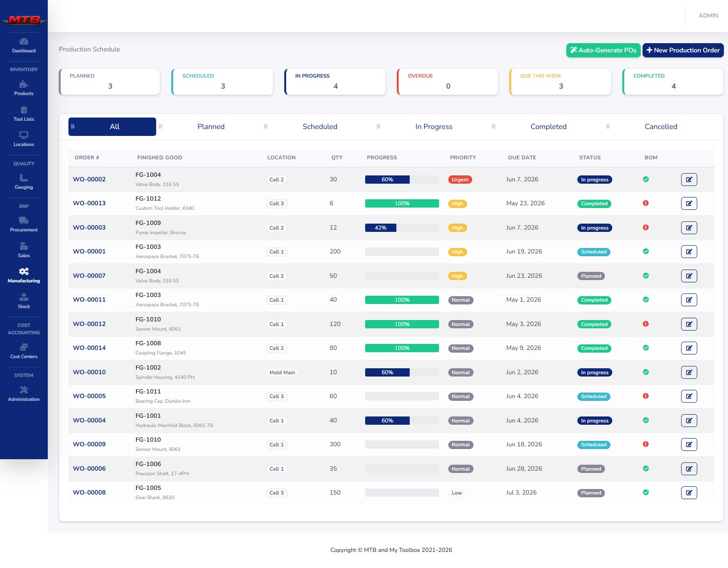Viewport: 728px width, 568px height.
Task: Create a New Production Order
Action: point(683,50)
